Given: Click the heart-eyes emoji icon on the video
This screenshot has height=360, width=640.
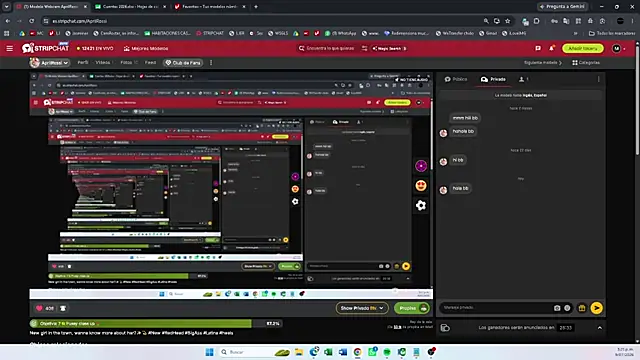Looking at the screenshot, I should [x=421, y=185].
